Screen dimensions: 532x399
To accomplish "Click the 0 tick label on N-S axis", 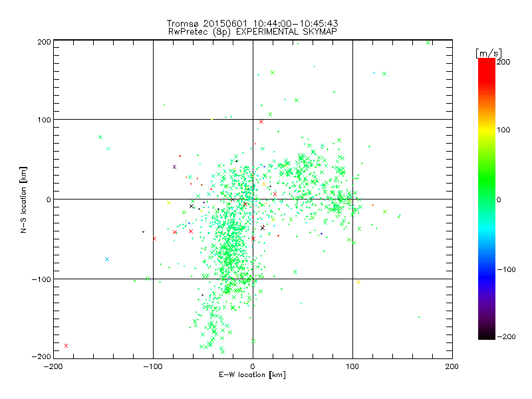I will point(49,199).
